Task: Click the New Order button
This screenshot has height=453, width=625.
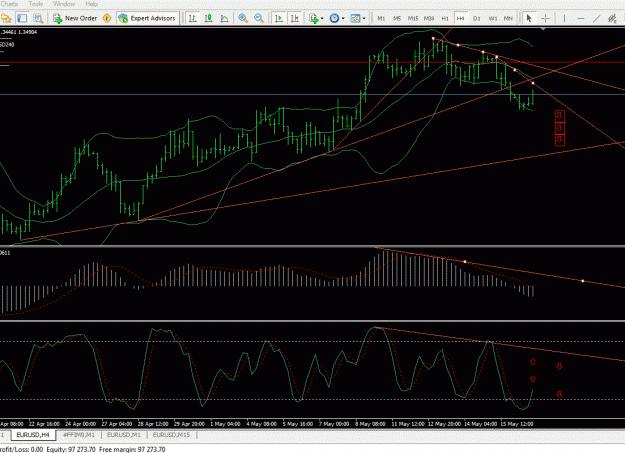Action: pyautogui.click(x=75, y=18)
